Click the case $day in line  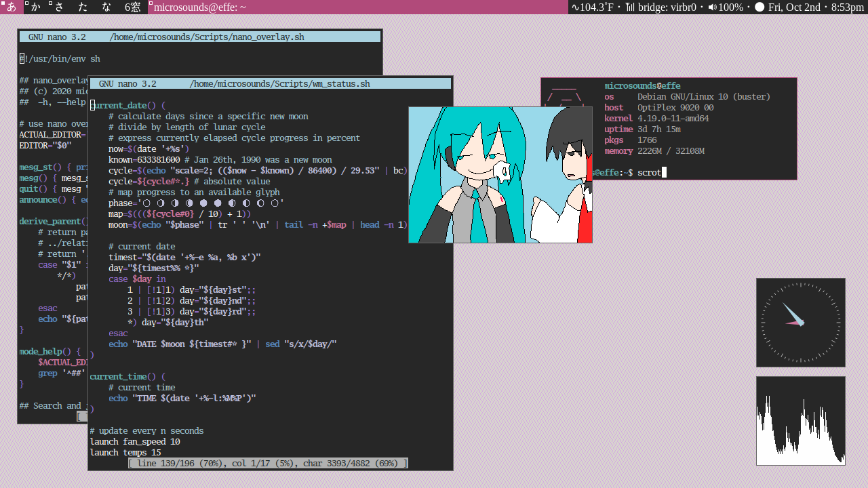click(137, 279)
